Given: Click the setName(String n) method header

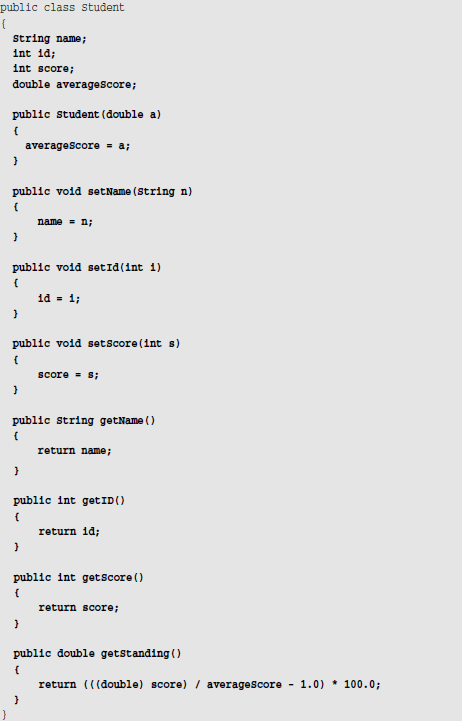Looking at the screenshot, I should click(x=103, y=191).
